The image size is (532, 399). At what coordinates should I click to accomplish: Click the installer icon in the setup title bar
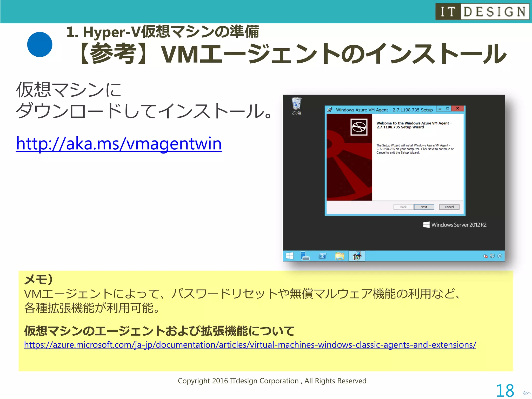pos(330,110)
